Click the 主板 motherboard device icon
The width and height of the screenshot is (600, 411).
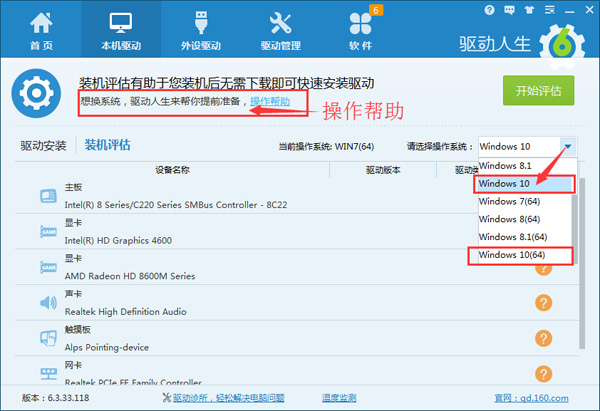49,196
